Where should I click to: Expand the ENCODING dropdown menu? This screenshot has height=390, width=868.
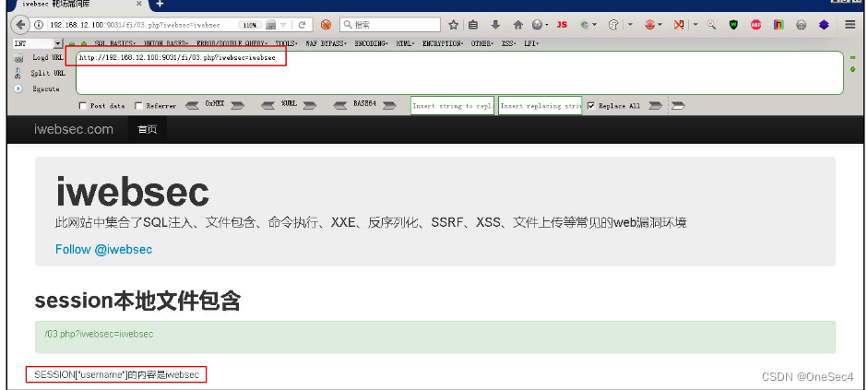(x=371, y=43)
